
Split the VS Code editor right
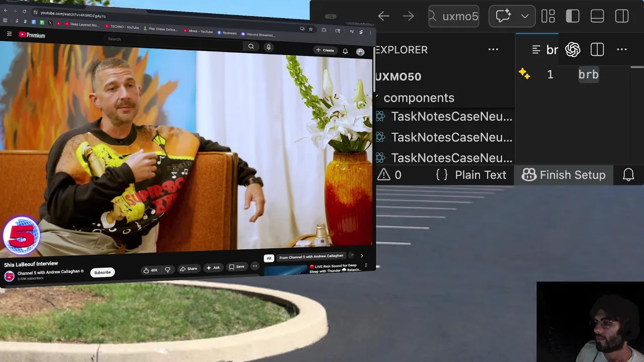[597, 49]
